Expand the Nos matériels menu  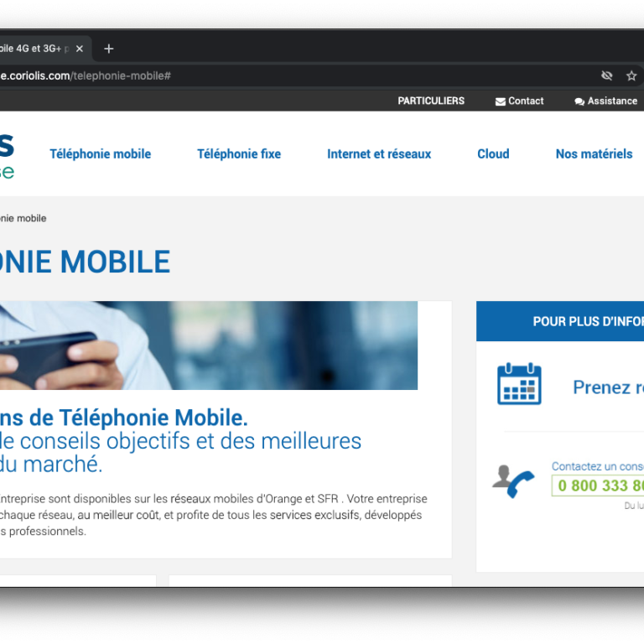point(594,154)
